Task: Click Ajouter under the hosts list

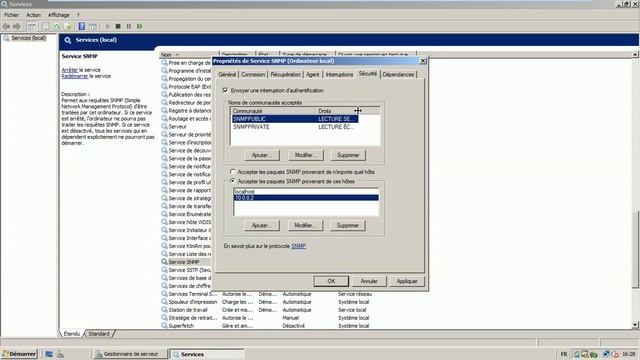Action: point(262,225)
